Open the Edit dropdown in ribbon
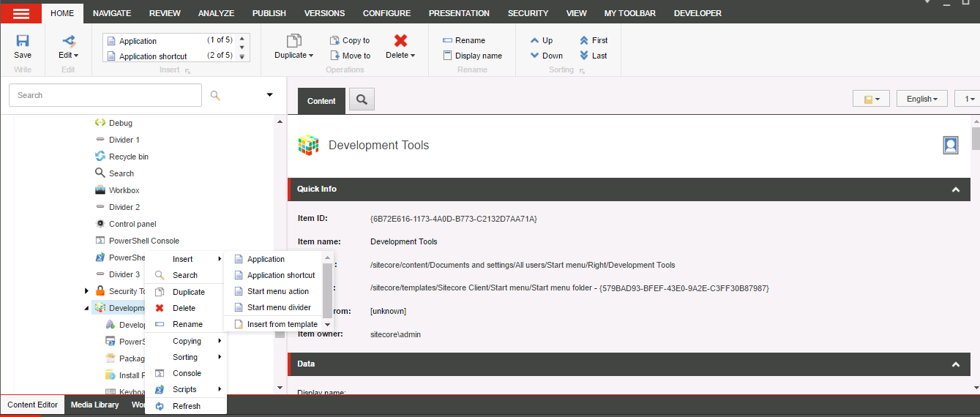 coord(69,47)
